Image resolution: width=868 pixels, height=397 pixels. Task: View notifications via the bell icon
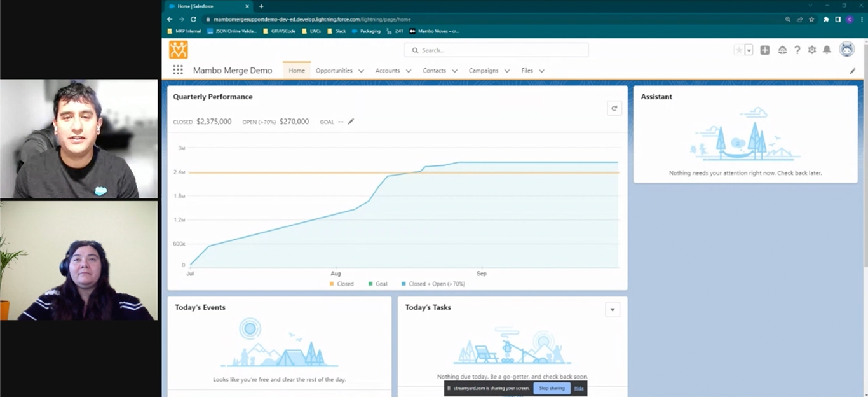point(827,50)
